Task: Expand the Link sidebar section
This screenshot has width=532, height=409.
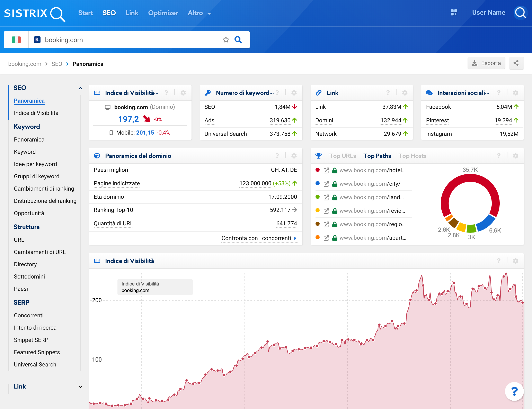Action: 80,387
